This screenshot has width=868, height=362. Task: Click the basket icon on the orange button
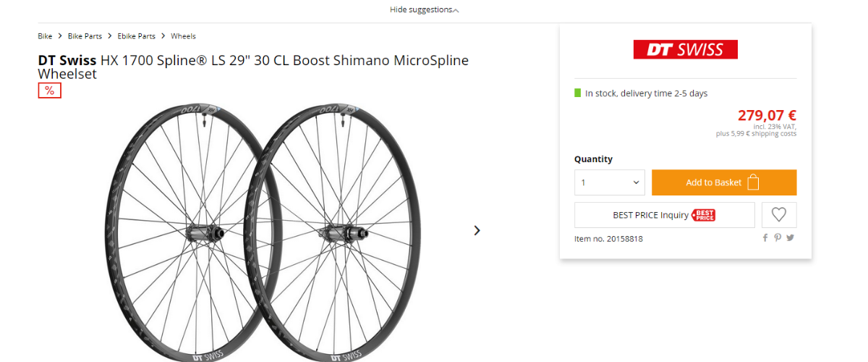753,182
